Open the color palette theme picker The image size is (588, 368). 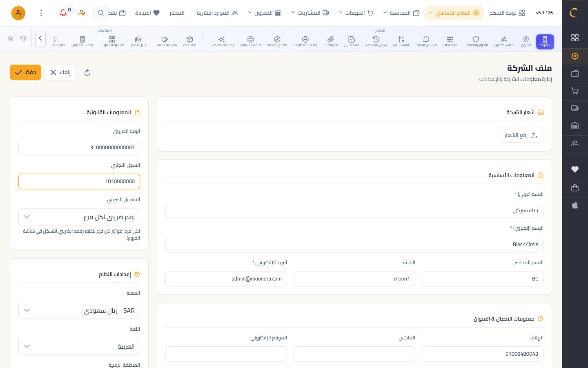pos(23,38)
